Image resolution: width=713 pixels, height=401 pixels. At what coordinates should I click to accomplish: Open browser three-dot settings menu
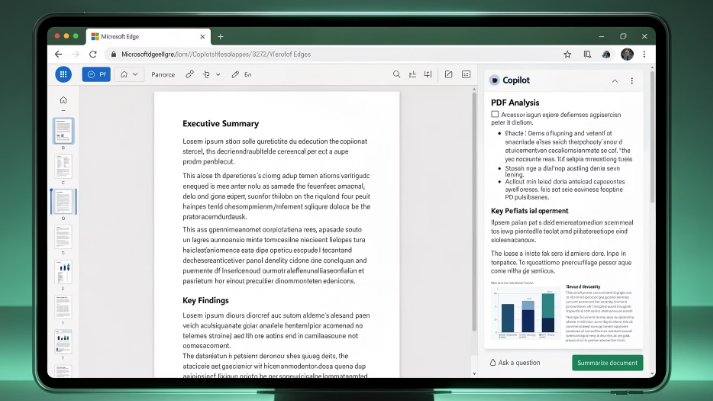pos(644,54)
